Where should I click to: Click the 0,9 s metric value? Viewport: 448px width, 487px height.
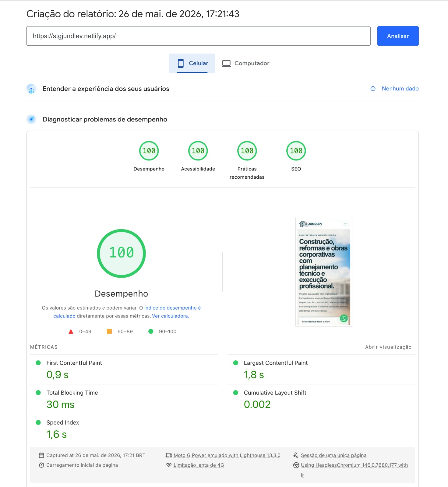tap(57, 375)
